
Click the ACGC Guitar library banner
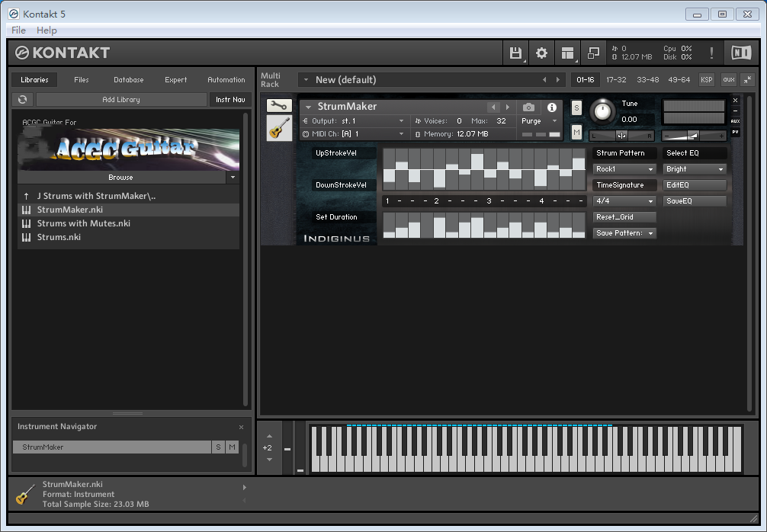pos(128,149)
